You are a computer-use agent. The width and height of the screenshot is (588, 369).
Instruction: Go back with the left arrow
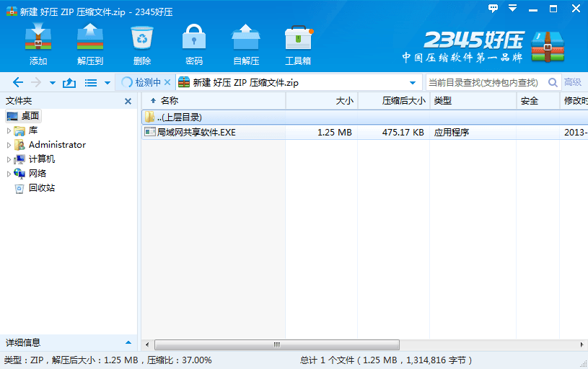click(x=17, y=82)
